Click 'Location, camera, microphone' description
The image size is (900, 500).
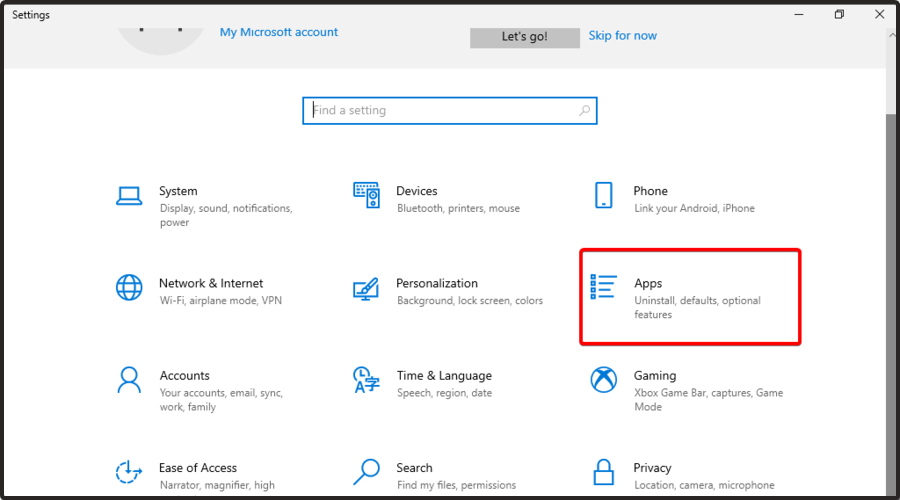point(704,485)
